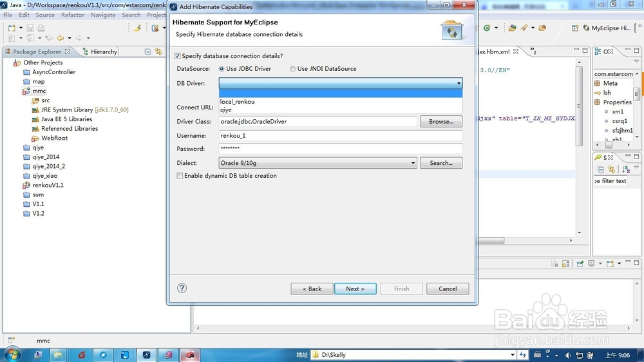The height and width of the screenshot is (362, 644).
Task: Click the New file toolbar icon
Action: point(12,28)
